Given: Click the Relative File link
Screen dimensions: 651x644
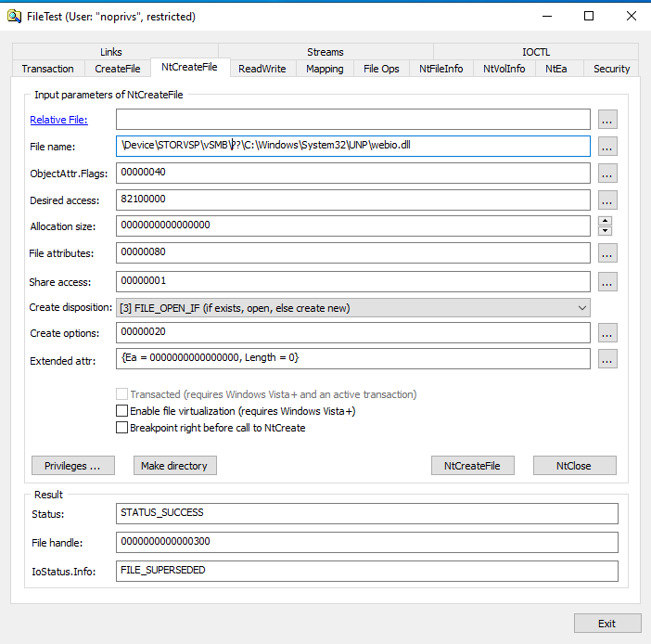Looking at the screenshot, I should (58, 120).
